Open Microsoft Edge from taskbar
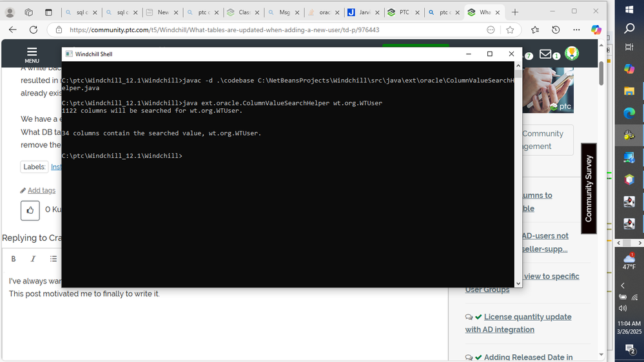The image size is (644, 362). pyautogui.click(x=629, y=113)
